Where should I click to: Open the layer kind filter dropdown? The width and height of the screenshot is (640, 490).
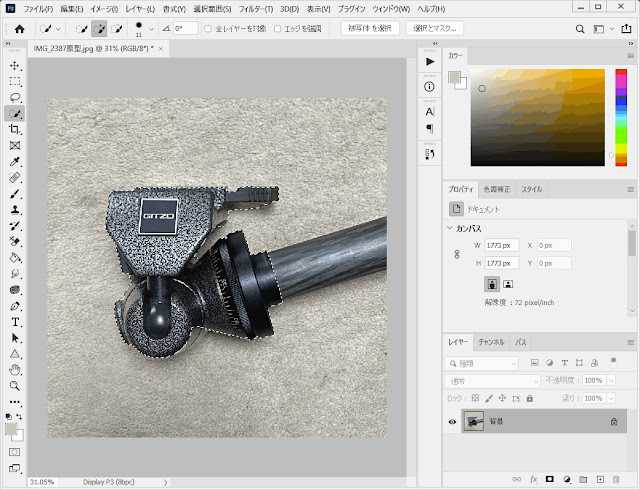click(482, 363)
